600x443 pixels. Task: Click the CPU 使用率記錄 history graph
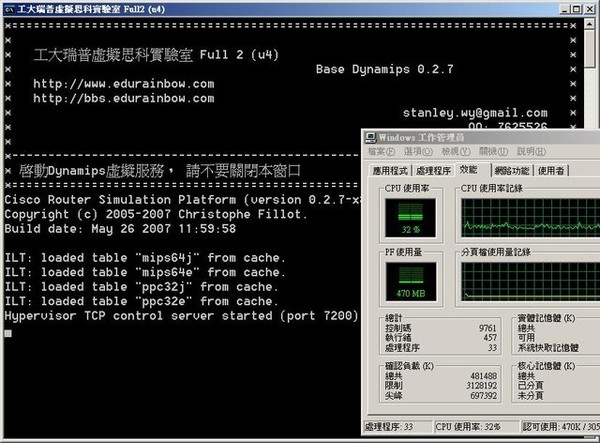pos(530,218)
